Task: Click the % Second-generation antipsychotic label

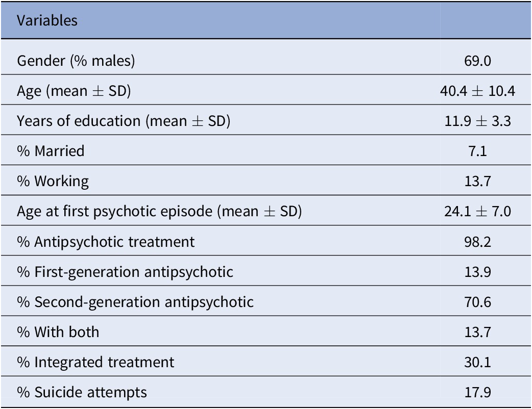Action: pos(135,302)
